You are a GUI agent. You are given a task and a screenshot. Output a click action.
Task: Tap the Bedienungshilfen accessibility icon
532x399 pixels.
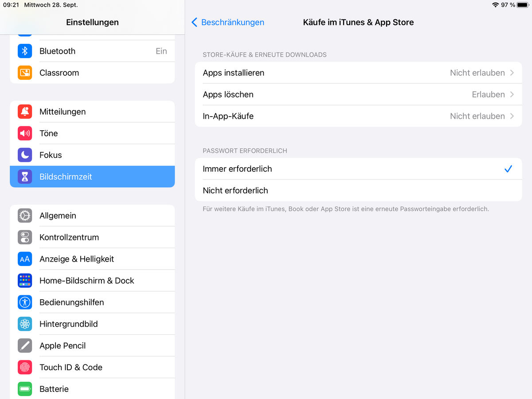point(25,302)
